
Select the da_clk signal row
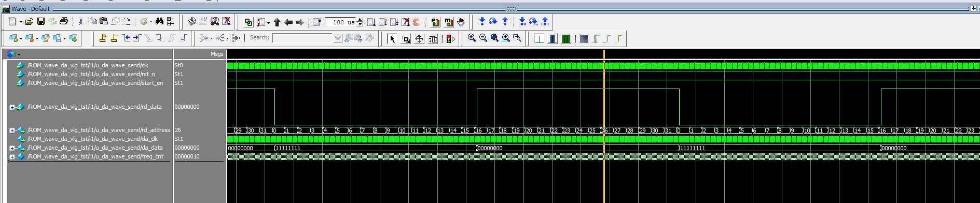pyautogui.click(x=92, y=139)
